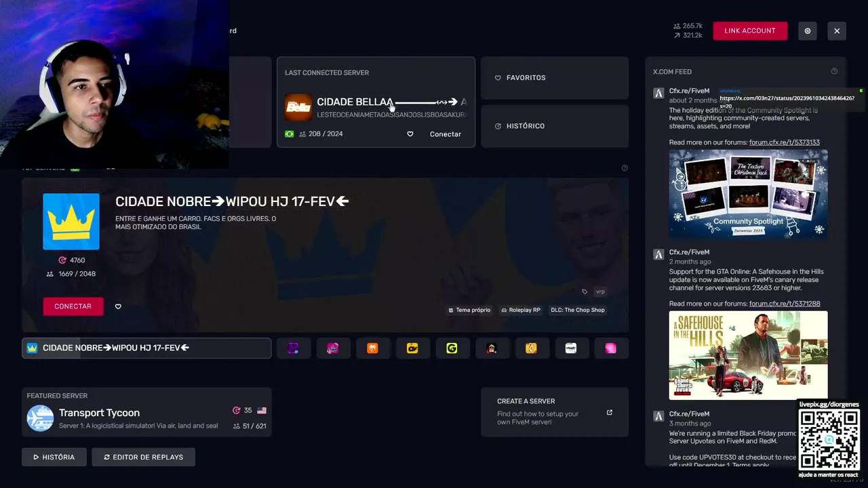Click the 'Roleplay RP' tag
The height and width of the screenshot is (488, 868).
(521, 310)
